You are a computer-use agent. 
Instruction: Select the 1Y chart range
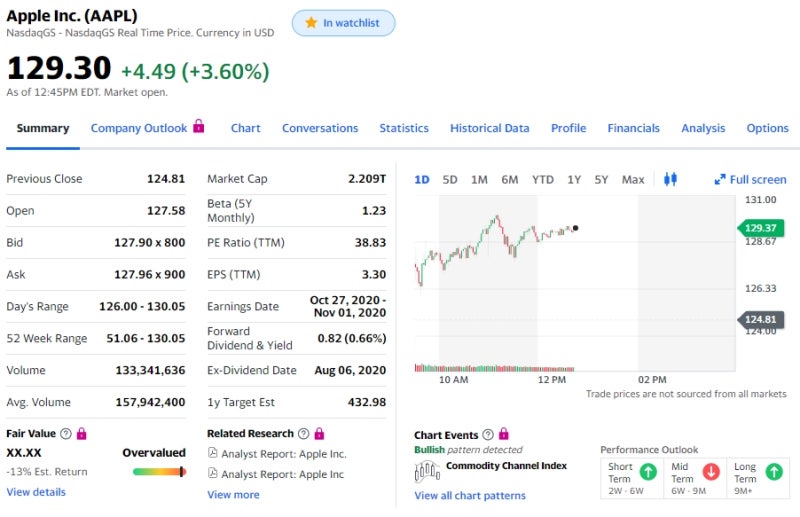tap(574, 180)
